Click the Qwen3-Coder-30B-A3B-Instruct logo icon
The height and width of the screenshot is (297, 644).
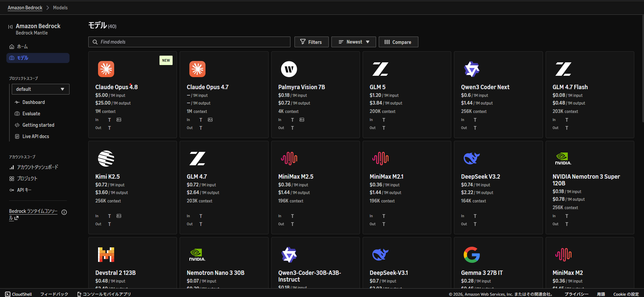click(x=289, y=255)
